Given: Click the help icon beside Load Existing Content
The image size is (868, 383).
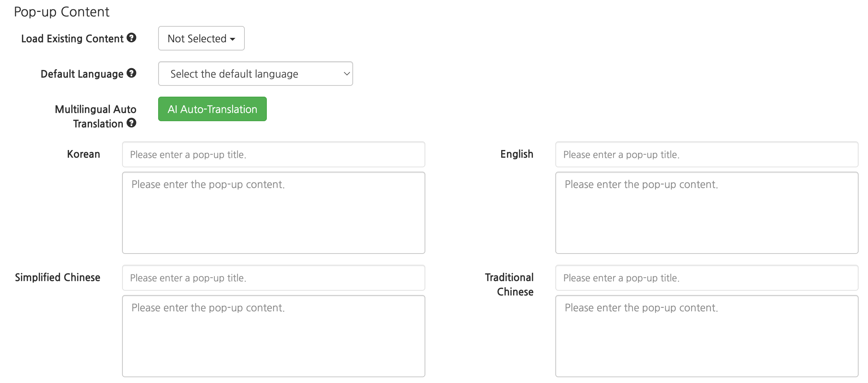Looking at the screenshot, I should click(131, 38).
